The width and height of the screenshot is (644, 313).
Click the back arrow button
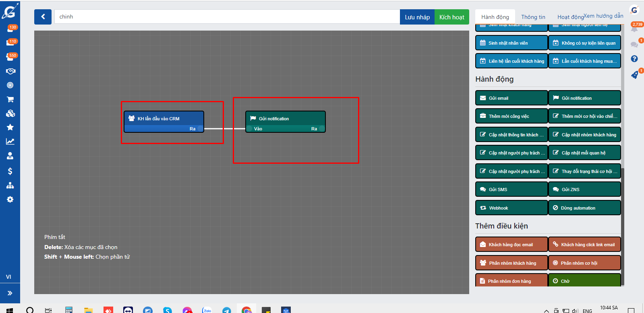pos(43,17)
